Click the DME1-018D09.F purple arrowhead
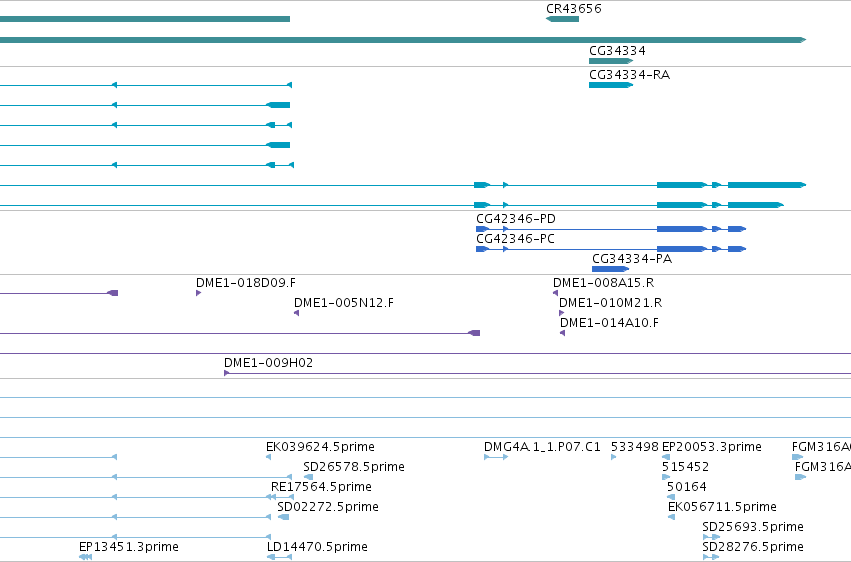 click(x=199, y=293)
